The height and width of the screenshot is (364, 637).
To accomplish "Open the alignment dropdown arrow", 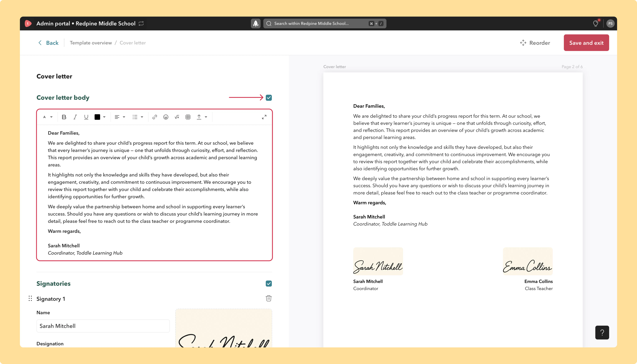I will click(x=124, y=117).
